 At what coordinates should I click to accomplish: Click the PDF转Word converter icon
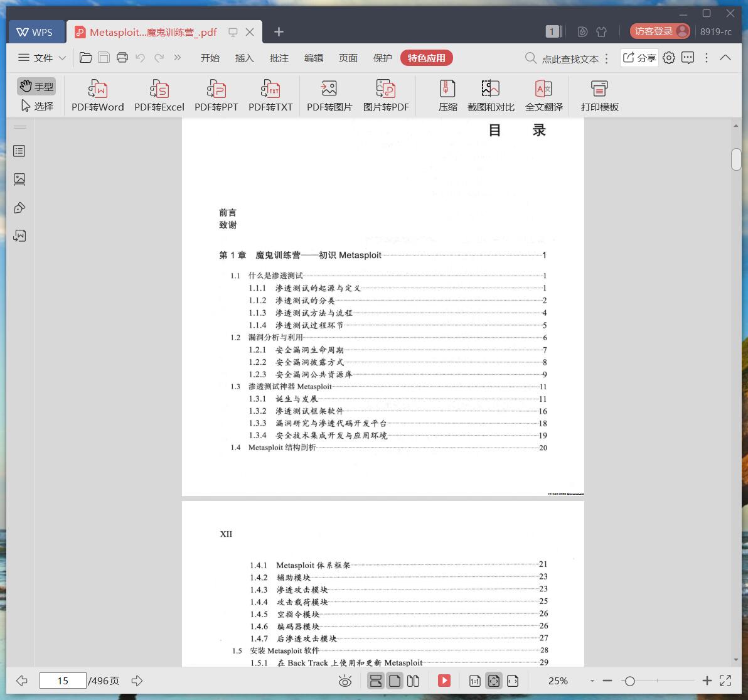[x=98, y=95]
